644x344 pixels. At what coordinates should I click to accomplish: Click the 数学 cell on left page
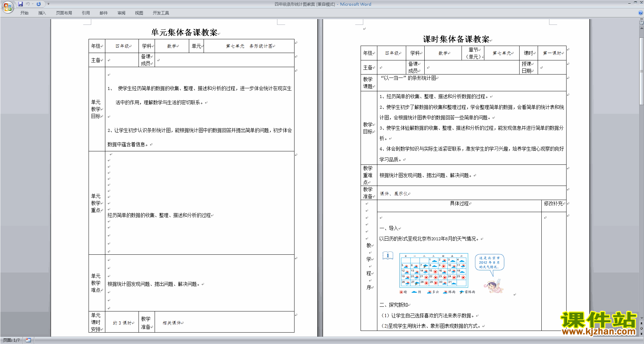172,46
